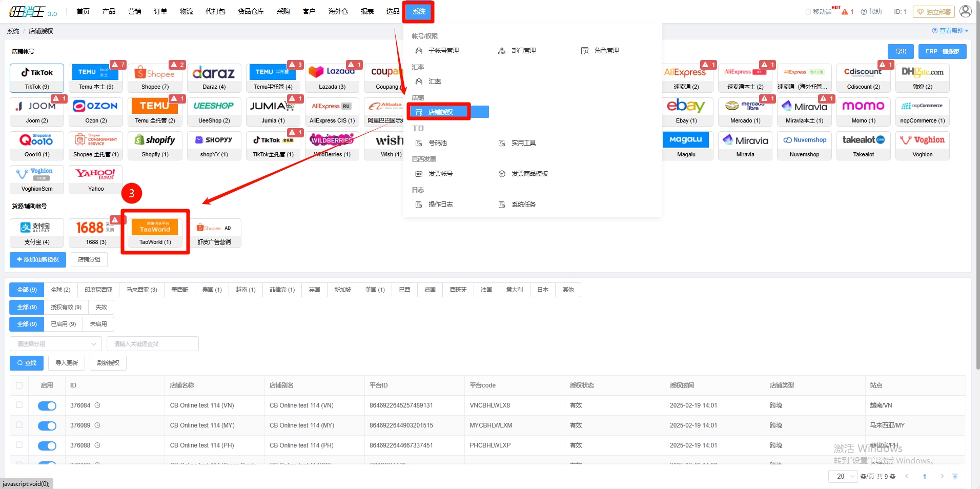
Task: Check the select-all checkbox in table header
Action: 19,385
